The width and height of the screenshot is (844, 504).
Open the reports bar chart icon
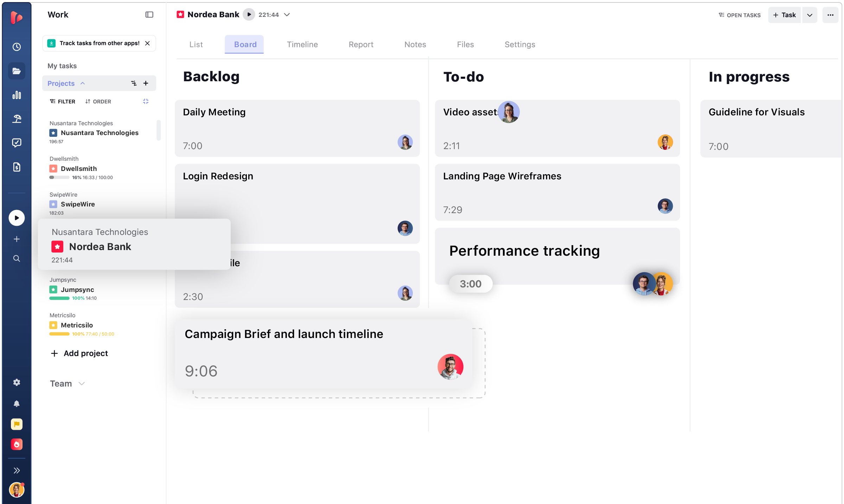tap(17, 95)
